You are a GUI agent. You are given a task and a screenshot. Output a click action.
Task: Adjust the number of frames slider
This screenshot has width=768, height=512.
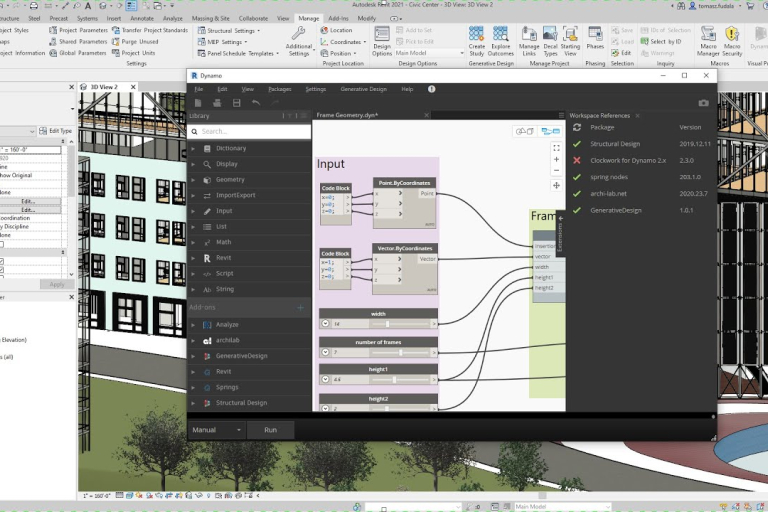click(x=401, y=352)
